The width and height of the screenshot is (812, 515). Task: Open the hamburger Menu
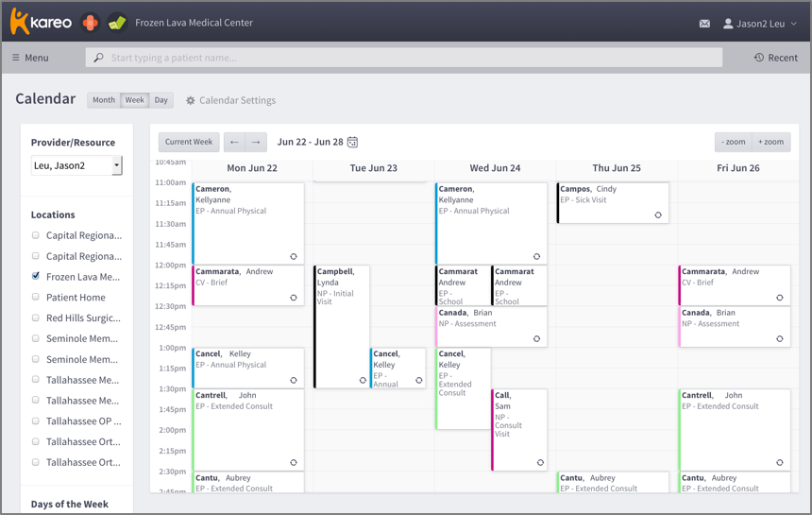pyautogui.click(x=30, y=58)
